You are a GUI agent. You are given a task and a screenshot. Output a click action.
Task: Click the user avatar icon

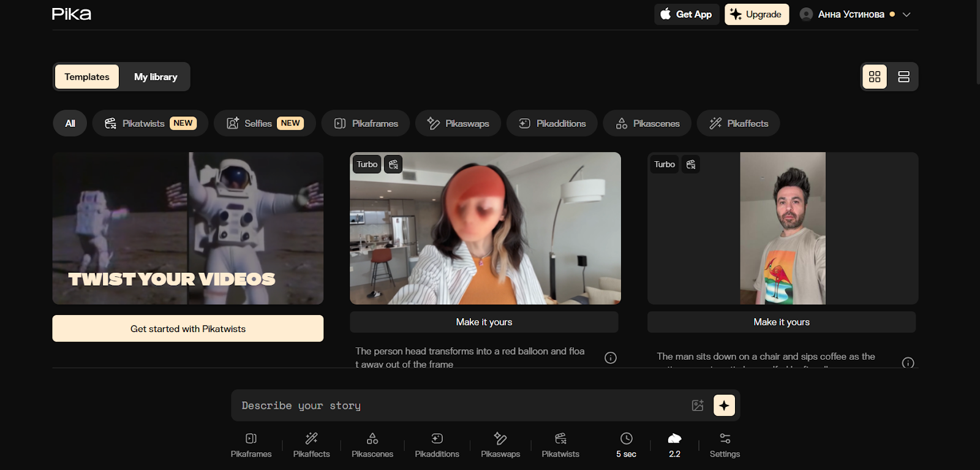[806, 14]
